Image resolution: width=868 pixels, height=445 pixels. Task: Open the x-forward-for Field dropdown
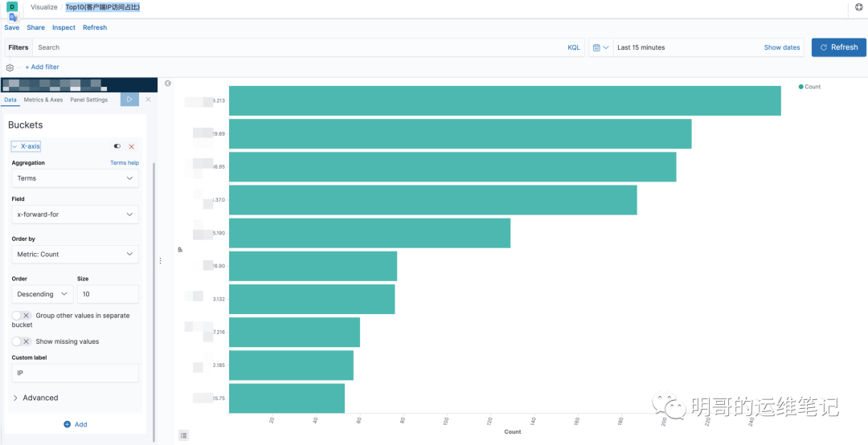(x=75, y=214)
